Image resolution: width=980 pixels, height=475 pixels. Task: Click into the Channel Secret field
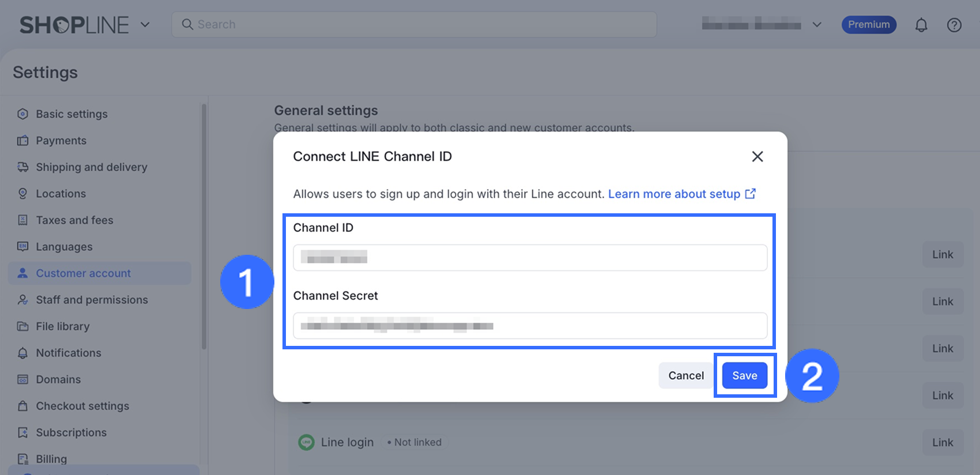tap(530, 326)
